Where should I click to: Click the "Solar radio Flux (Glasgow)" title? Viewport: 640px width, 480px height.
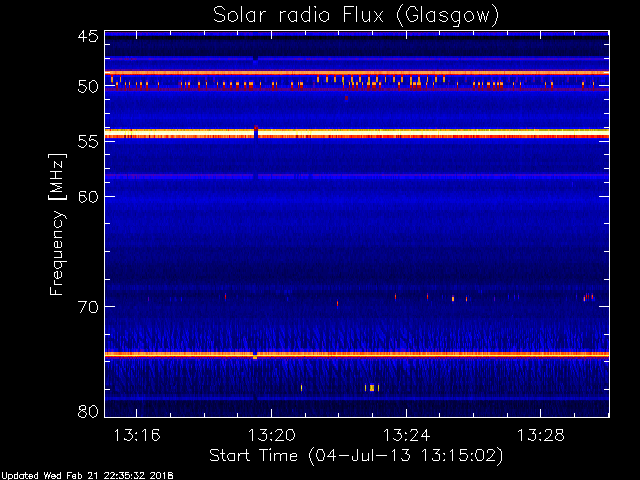[356, 15]
